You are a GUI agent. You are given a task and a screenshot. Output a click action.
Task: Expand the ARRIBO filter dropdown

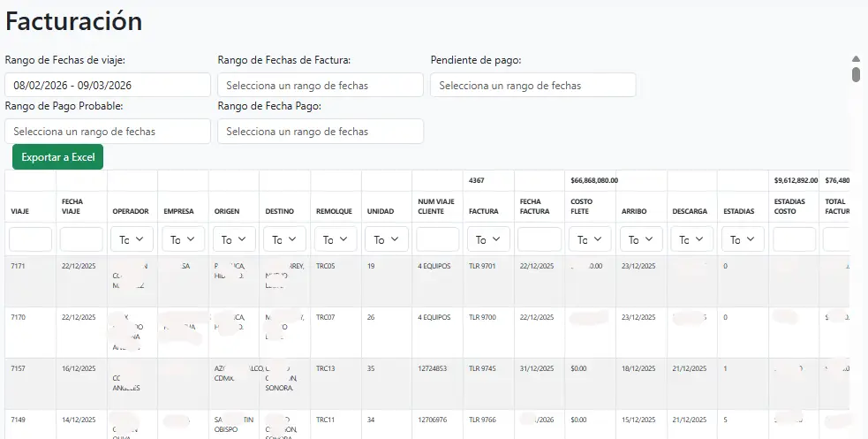[x=642, y=239]
